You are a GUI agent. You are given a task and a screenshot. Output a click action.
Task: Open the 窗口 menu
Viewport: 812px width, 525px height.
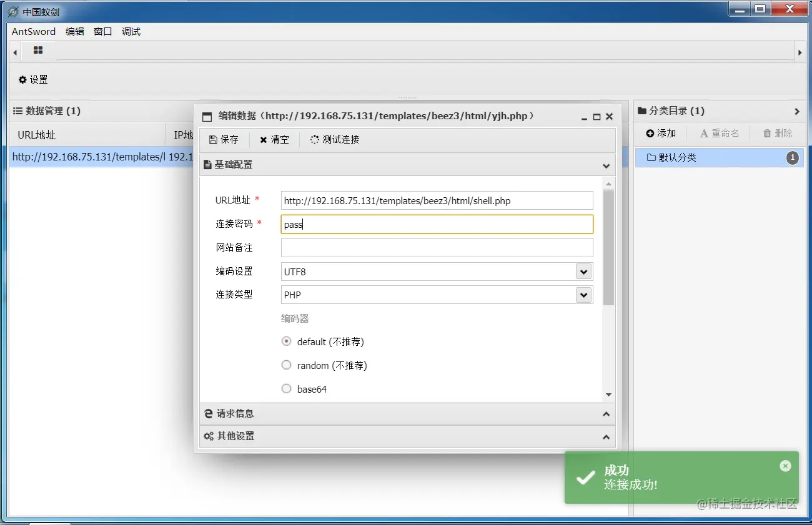(103, 31)
